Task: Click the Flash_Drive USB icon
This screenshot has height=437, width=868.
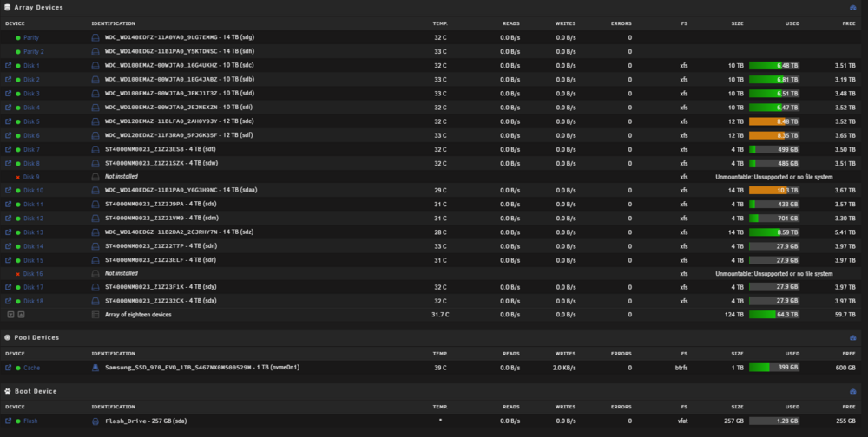Action: point(95,421)
